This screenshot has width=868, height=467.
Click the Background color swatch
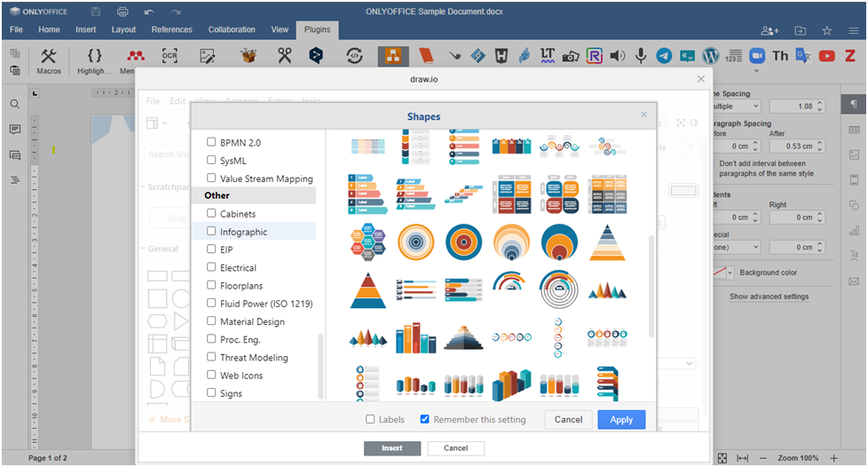click(719, 273)
